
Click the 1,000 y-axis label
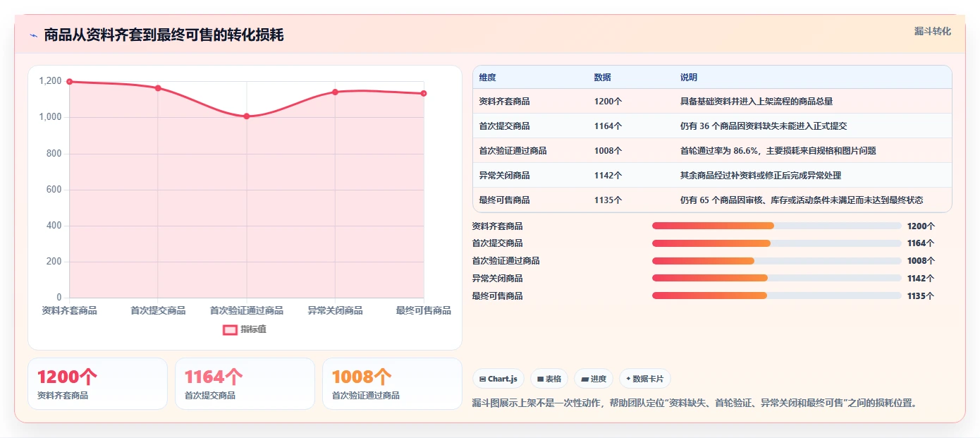51,117
